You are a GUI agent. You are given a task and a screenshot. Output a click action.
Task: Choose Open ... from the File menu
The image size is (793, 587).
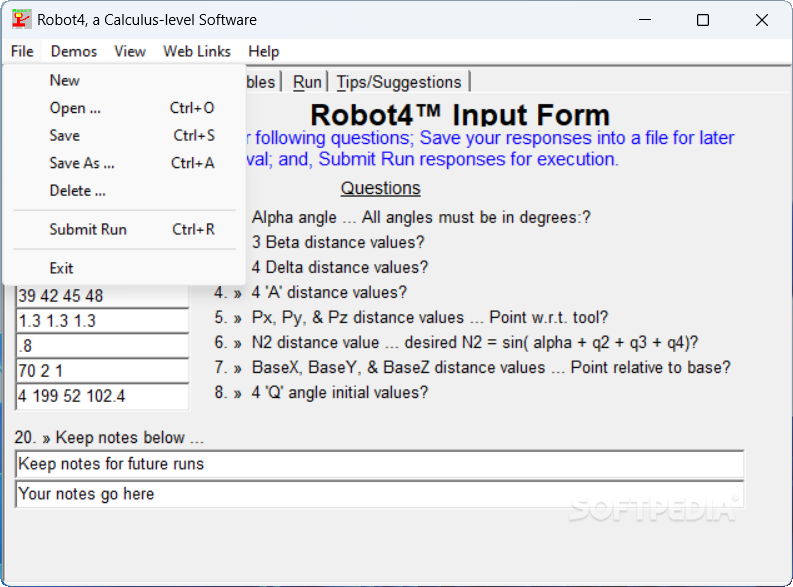[x=124, y=108]
